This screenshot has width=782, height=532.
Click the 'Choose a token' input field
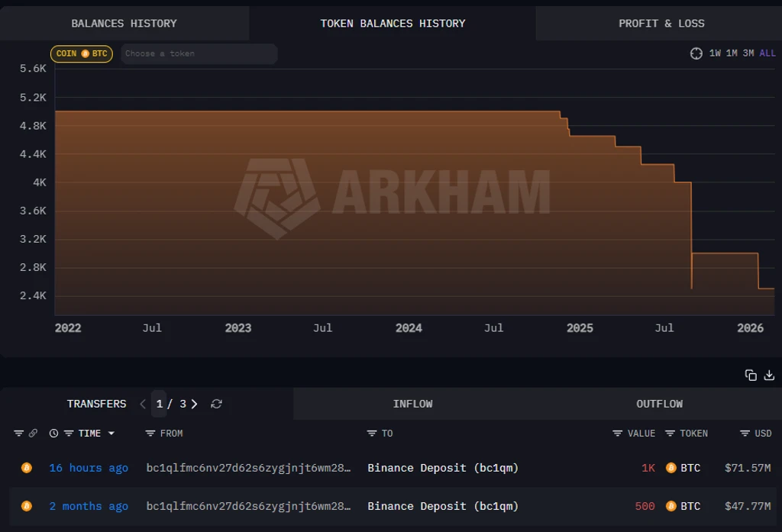[199, 54]
